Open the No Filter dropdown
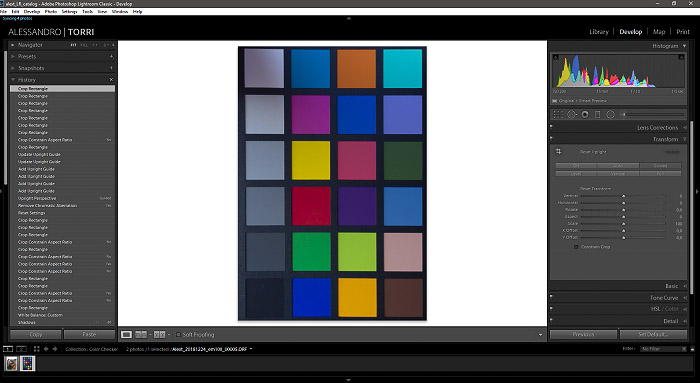The width and height of the screenshot is (700, 383). tap(663, 349)
